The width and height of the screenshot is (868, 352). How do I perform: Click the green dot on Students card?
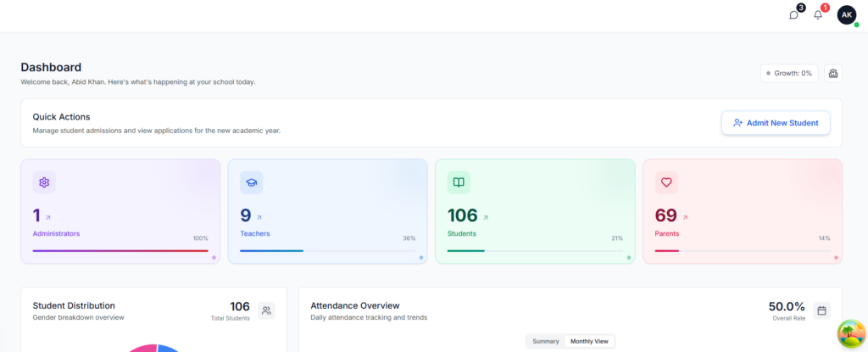pyautogui.click(x=629, y=258)
